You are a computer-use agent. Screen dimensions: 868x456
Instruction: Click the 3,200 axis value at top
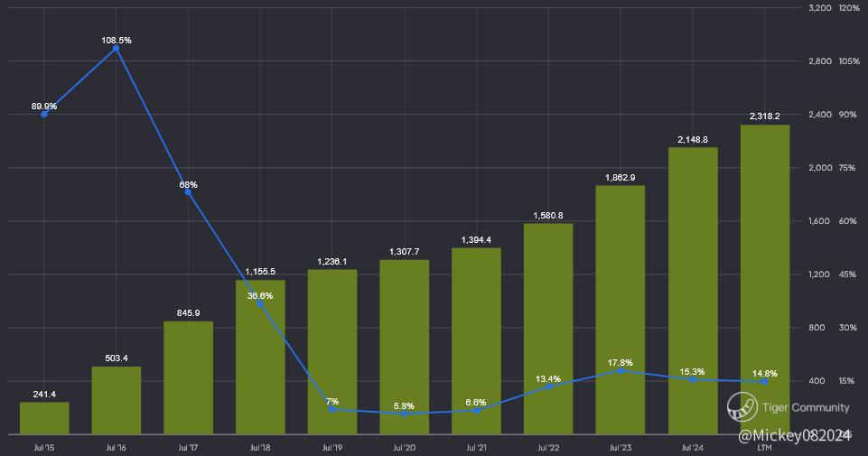[x=820, y=8]
